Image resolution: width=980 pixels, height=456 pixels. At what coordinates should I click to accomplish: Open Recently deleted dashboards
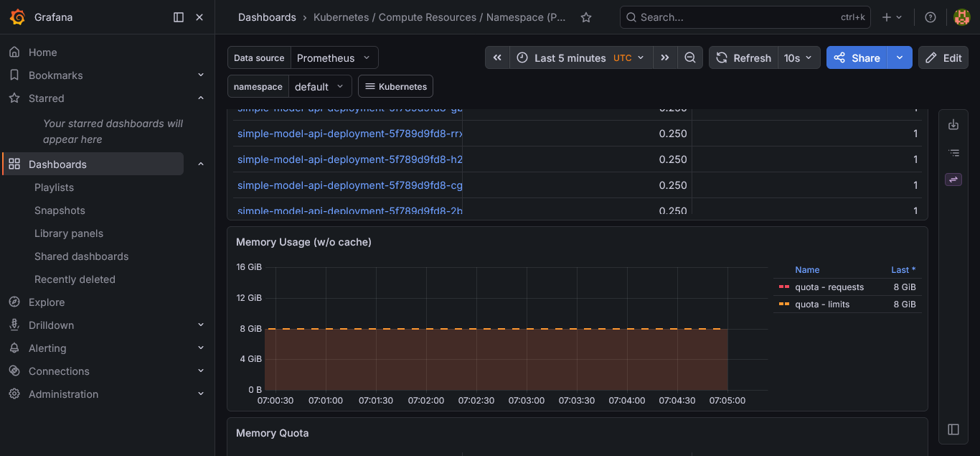(x=75, y=279)
